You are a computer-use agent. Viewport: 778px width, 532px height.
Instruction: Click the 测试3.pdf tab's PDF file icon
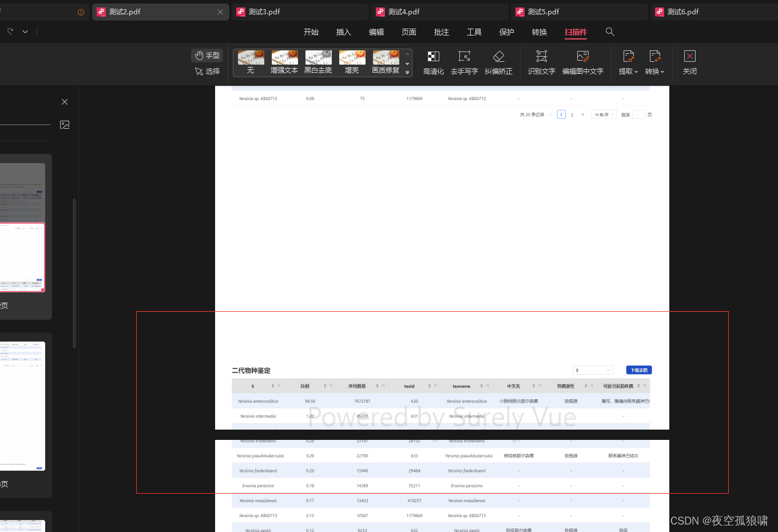pyautogui.click(x=241, y=12)
